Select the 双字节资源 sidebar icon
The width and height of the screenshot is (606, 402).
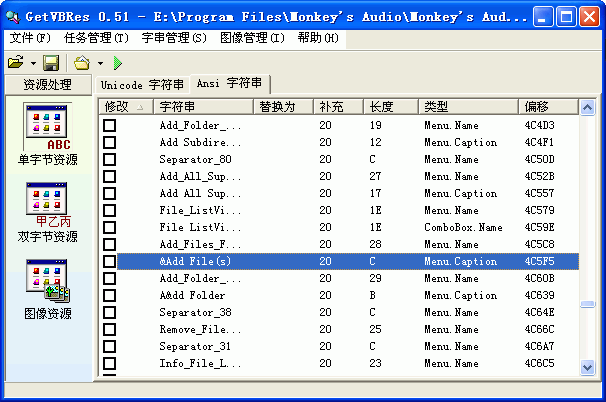[47, 212]
